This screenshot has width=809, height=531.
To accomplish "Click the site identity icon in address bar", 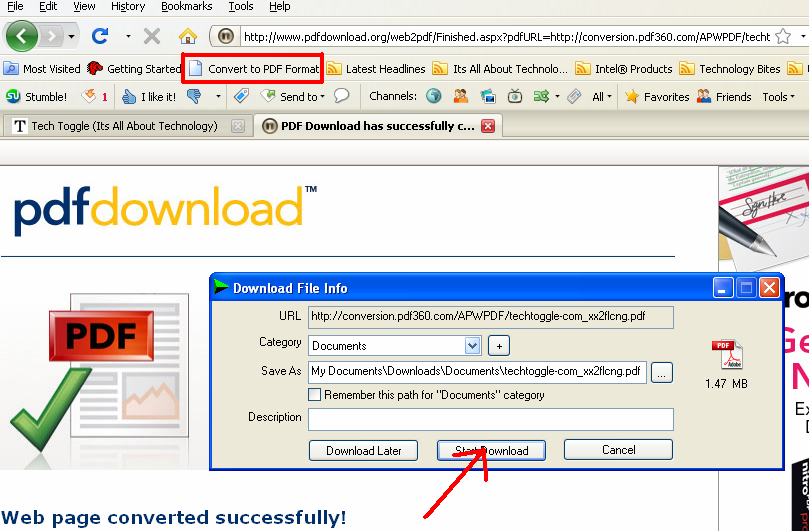I will pyautogui.click(x=225, y=37).
